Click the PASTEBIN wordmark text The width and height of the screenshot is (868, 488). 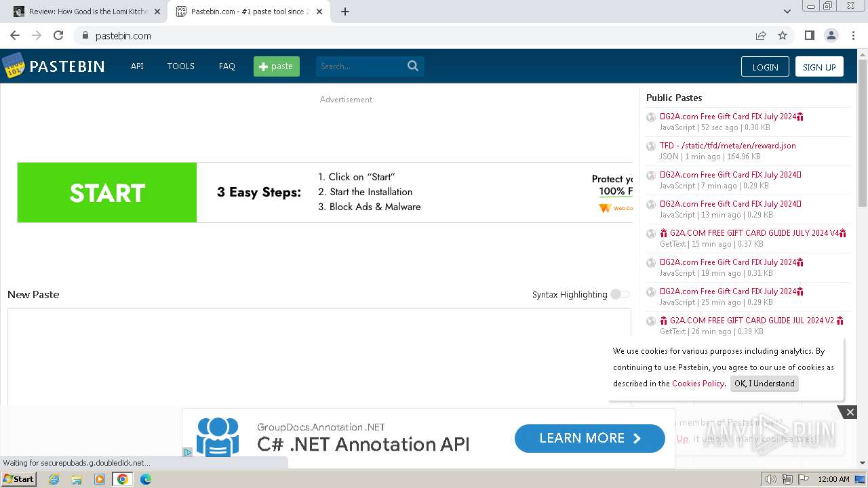[67, 66]
